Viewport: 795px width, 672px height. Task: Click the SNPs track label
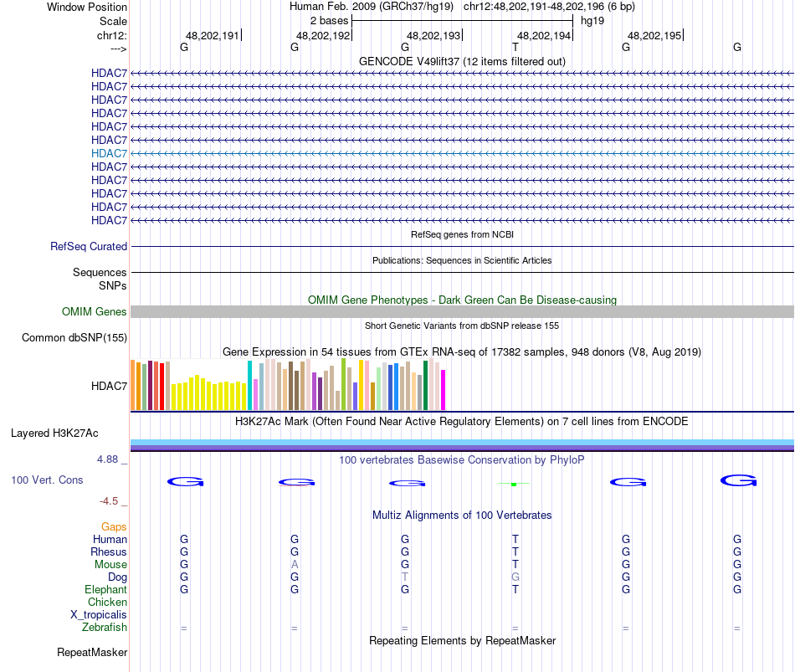coord(113,285)
